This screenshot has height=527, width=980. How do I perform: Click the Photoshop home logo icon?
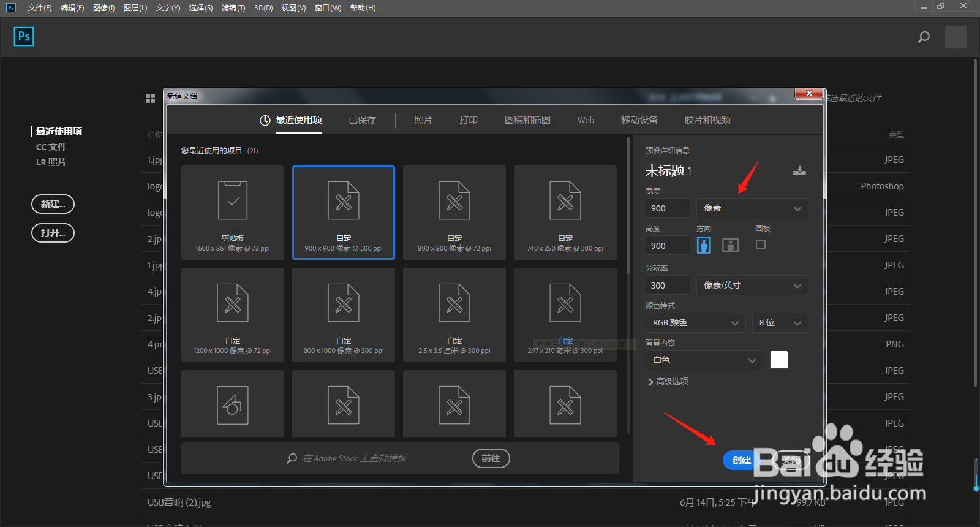24,37
